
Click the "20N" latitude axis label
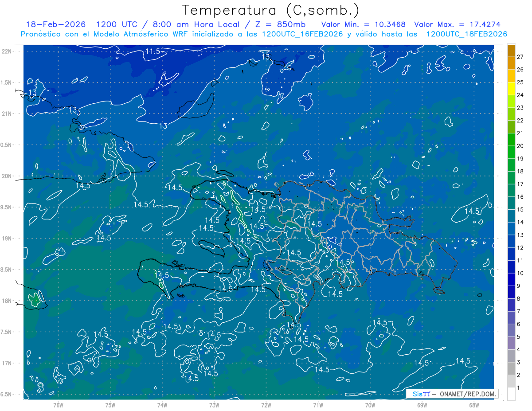[x=7, y=176]
